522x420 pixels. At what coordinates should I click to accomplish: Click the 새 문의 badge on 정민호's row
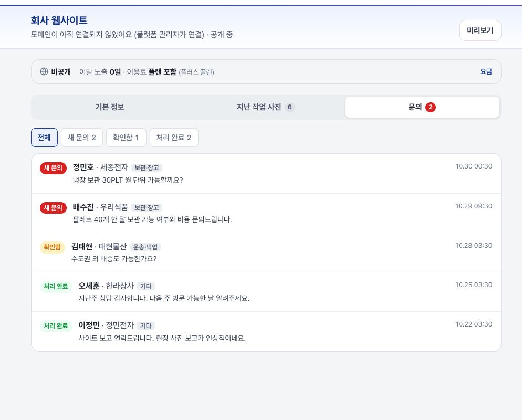tap(53, 167)
